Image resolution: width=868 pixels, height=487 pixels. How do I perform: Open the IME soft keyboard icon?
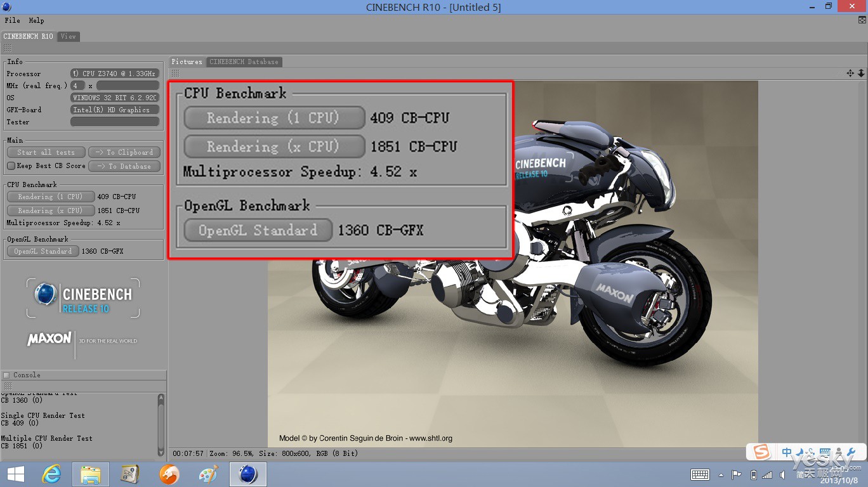click(x=825, y=452)
